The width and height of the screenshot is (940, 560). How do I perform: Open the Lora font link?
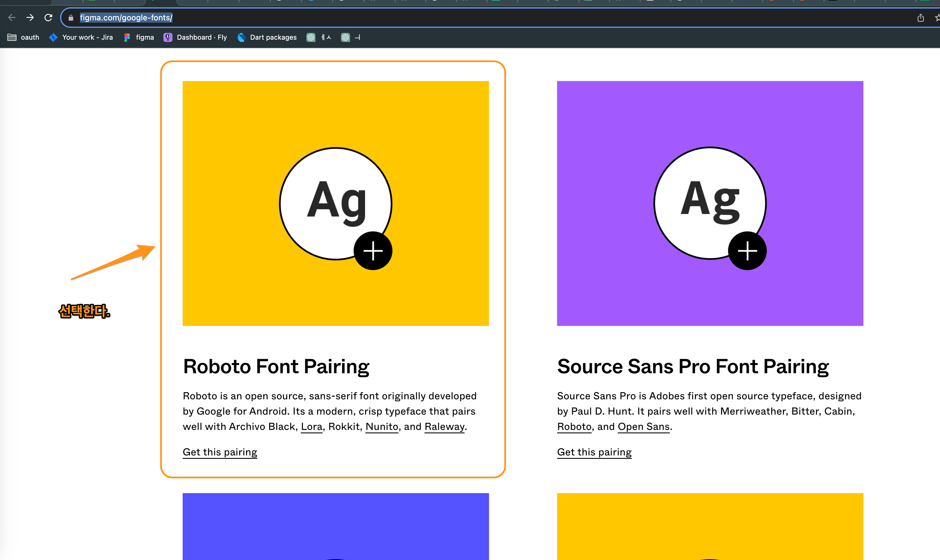[x=311, y=427]
